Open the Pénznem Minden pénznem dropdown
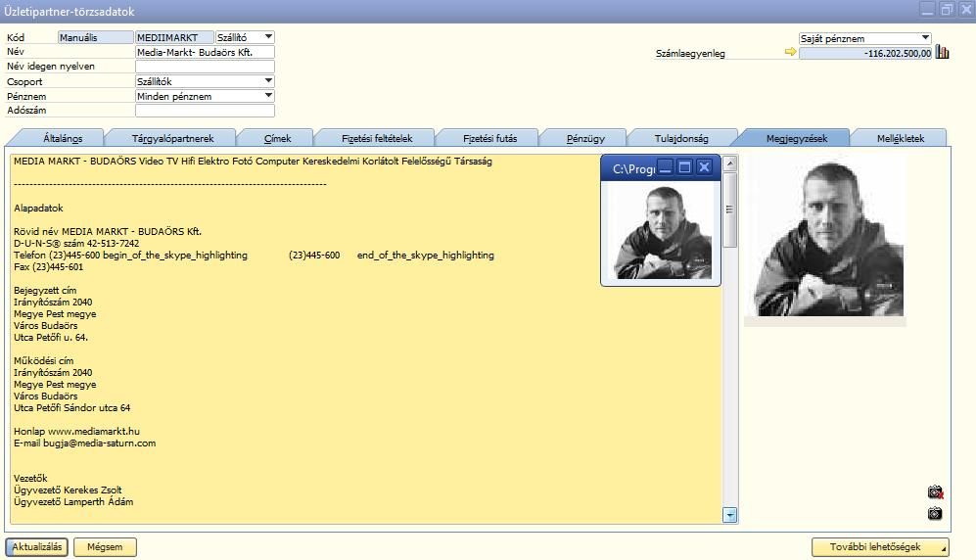 tap(268, 96)
